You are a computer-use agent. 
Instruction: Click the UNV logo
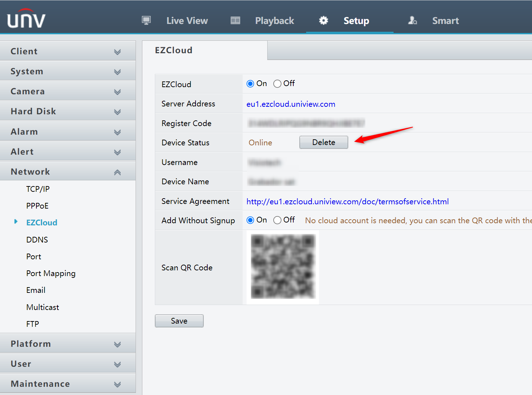tap(26, 19)
